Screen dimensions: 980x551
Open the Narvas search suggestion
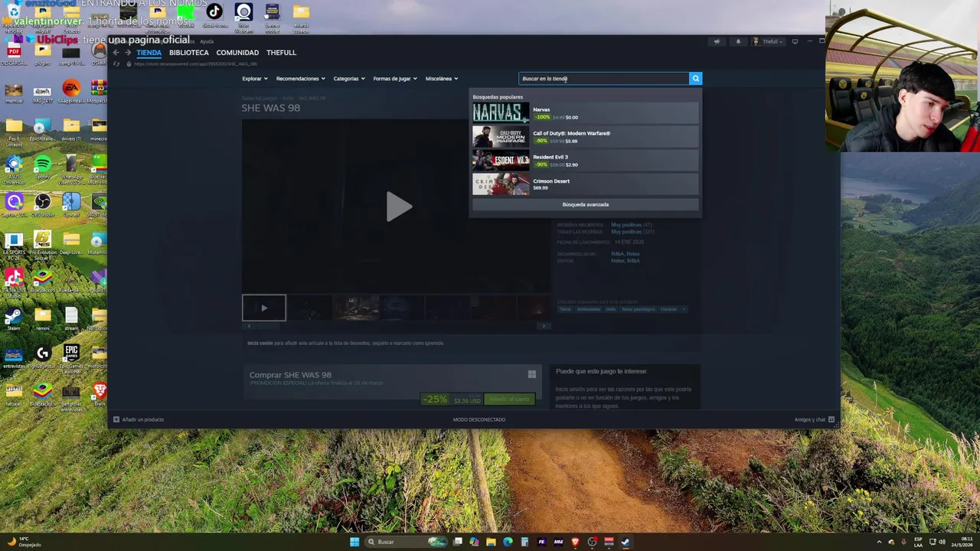(585, 113)
